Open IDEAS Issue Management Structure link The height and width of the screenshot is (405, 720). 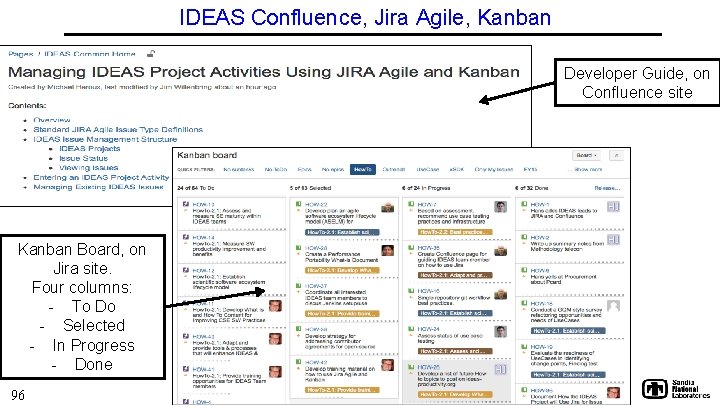(105, 139)
